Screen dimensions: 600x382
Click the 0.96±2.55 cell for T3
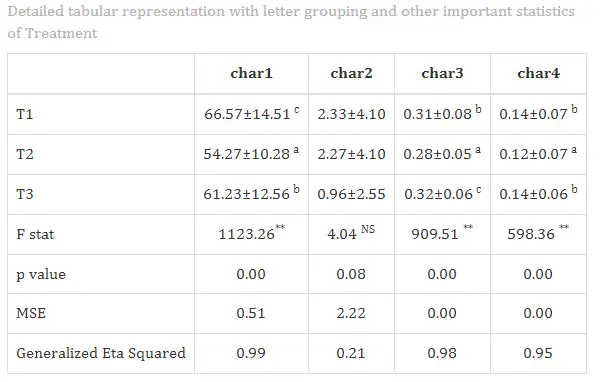[x=351, y=194]
